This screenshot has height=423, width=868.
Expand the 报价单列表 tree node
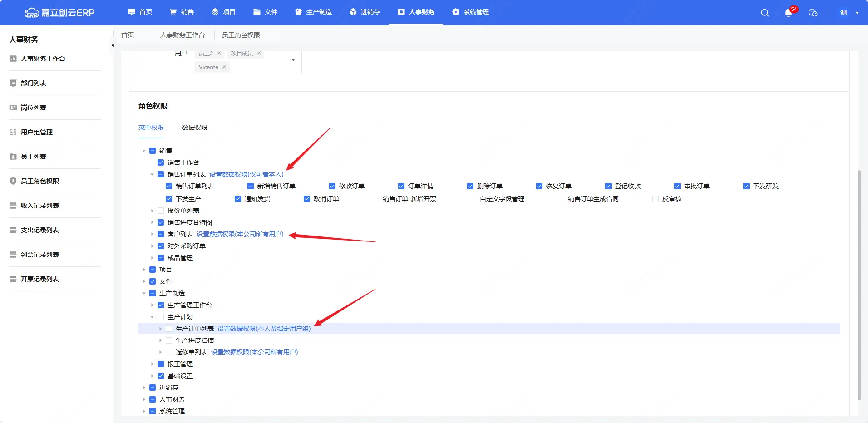coord(152,211)
